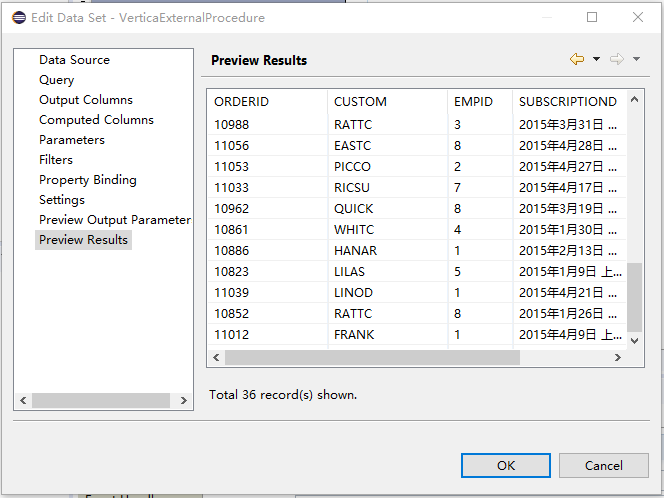Screen dimensions: 664x498
Task: Click the back navigation arrow icon
Action: pyautogui.click(x=577, y=60)
